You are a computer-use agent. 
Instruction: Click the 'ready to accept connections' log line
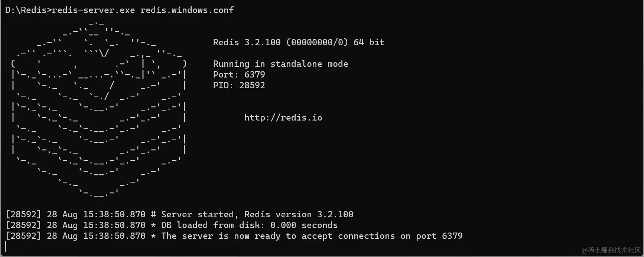click(234, 236)
